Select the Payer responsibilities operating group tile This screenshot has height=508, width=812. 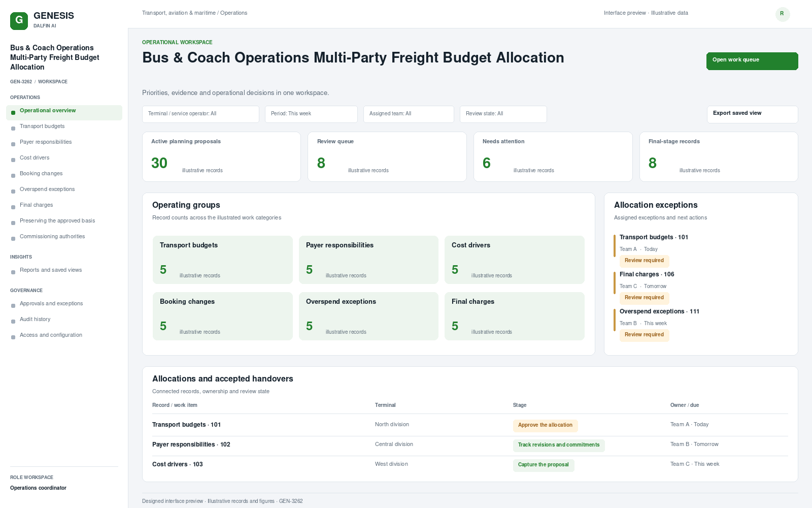[368, 260]
